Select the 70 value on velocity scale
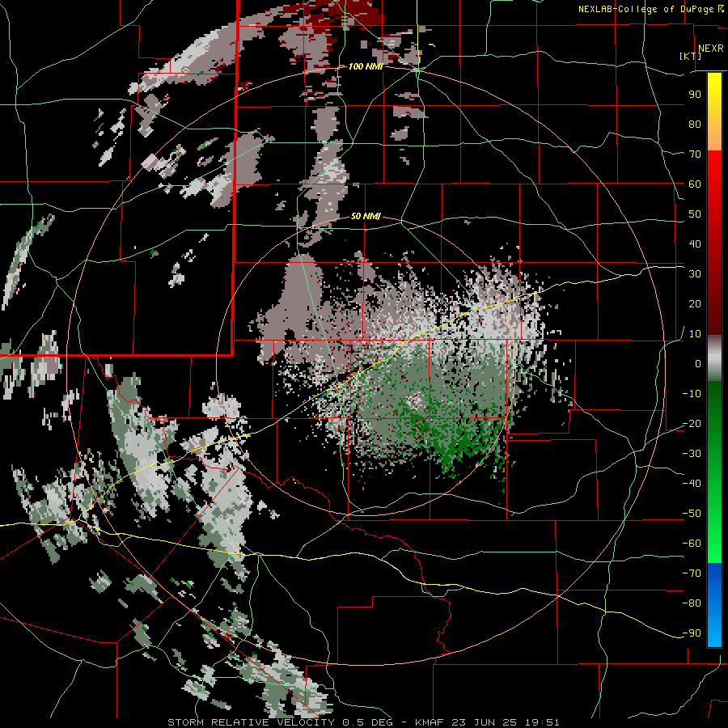Image resolution: width=728 pixels, height=728 pixels. [695, 154]
